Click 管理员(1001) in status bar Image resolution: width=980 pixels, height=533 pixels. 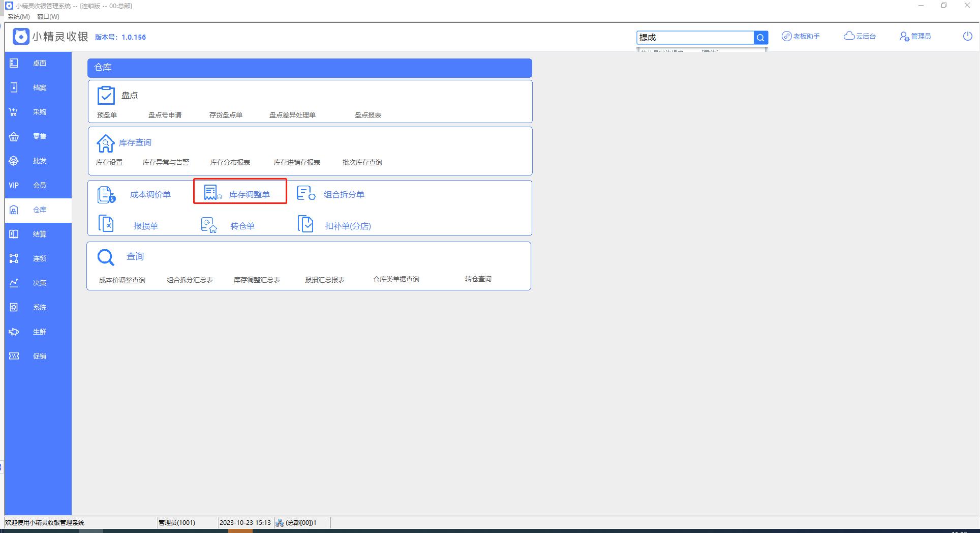pyautogui.click(x=177, y=522)
